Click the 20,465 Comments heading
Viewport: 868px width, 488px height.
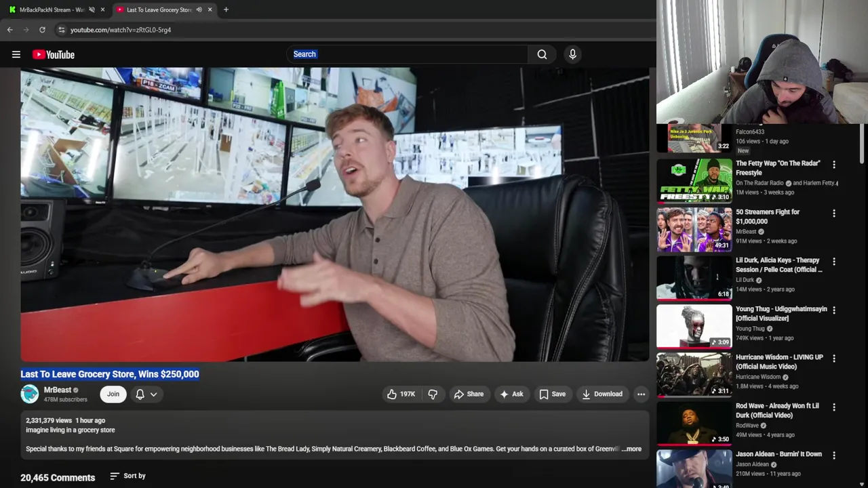(x=58, y=478)
